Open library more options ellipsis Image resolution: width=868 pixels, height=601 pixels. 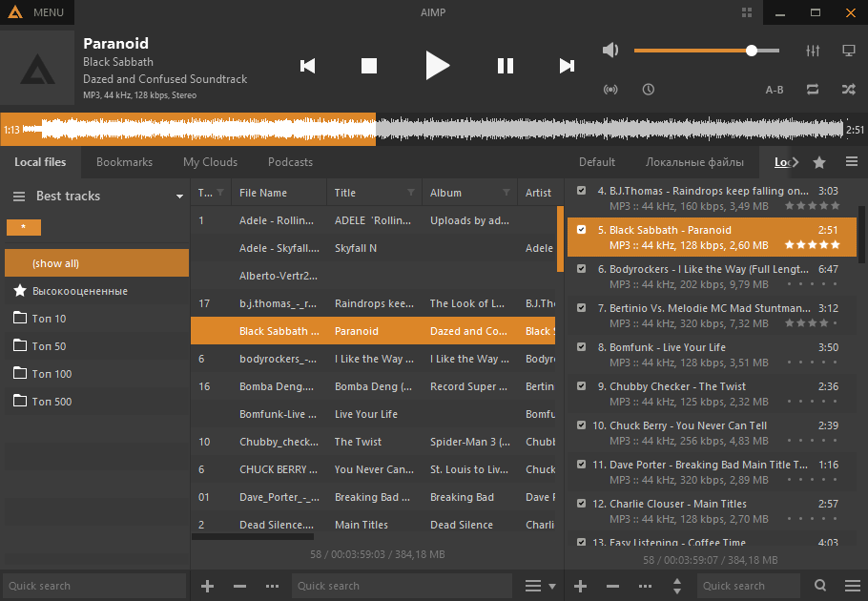tap(272, 586)
